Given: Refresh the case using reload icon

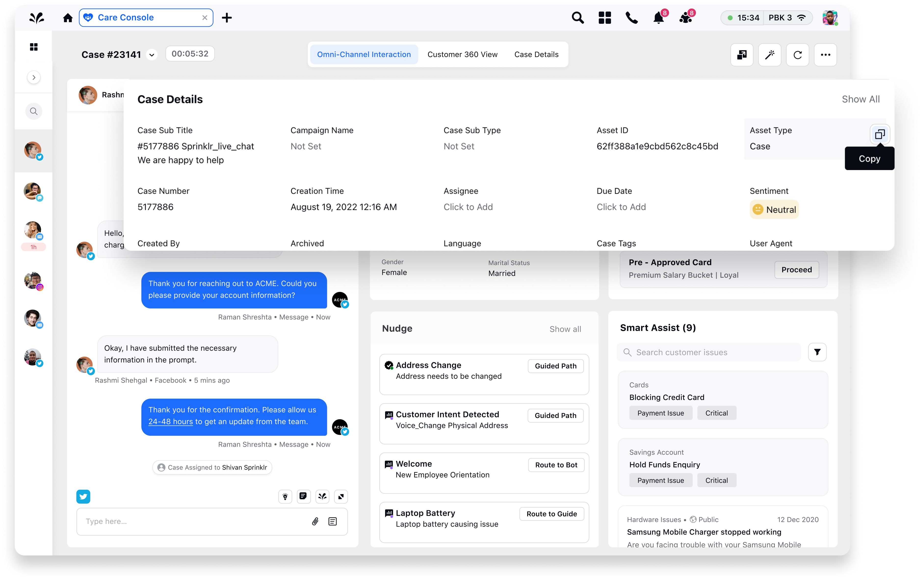Looking at the screenshot, I should tap(797, 55).
